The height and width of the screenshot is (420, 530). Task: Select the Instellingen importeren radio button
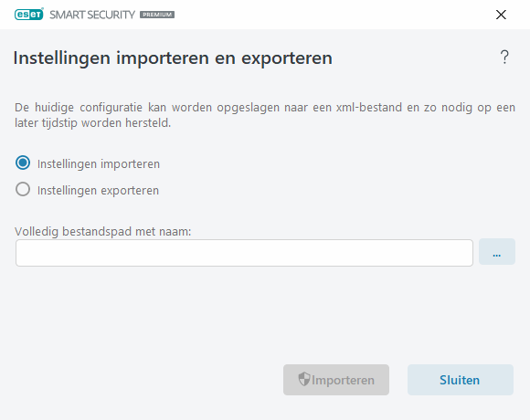coord(23,163)
